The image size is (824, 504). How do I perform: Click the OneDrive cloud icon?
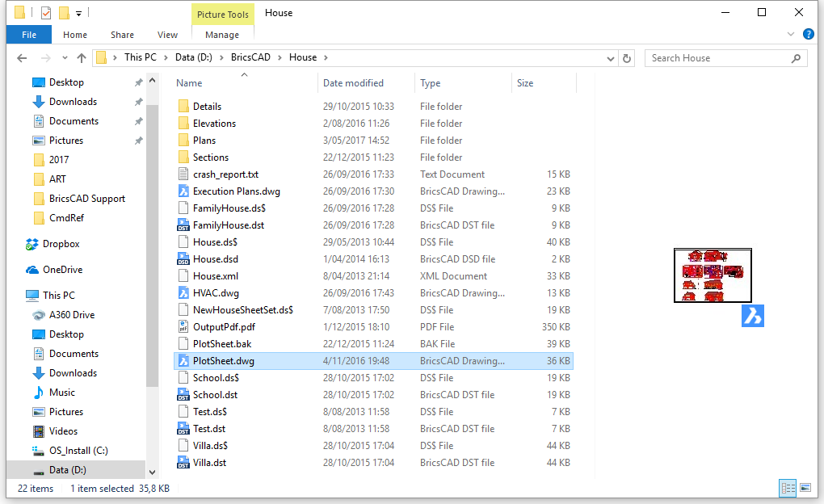tap(32, 270)
